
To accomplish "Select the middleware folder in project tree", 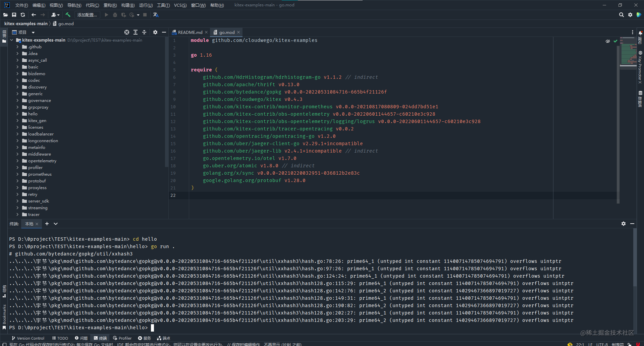I will [x=40, y=154].
